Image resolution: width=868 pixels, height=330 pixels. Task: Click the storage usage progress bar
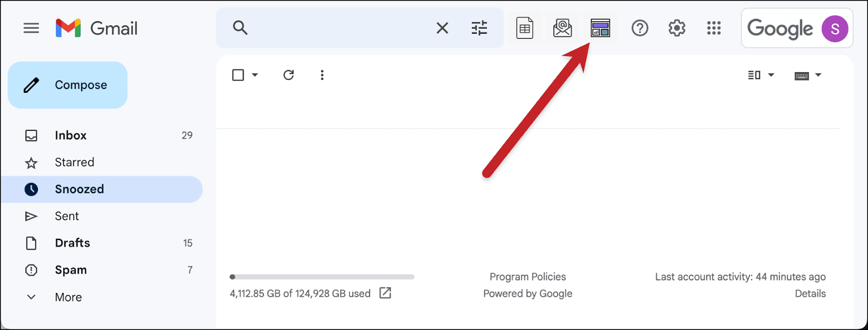coord(322,277)
